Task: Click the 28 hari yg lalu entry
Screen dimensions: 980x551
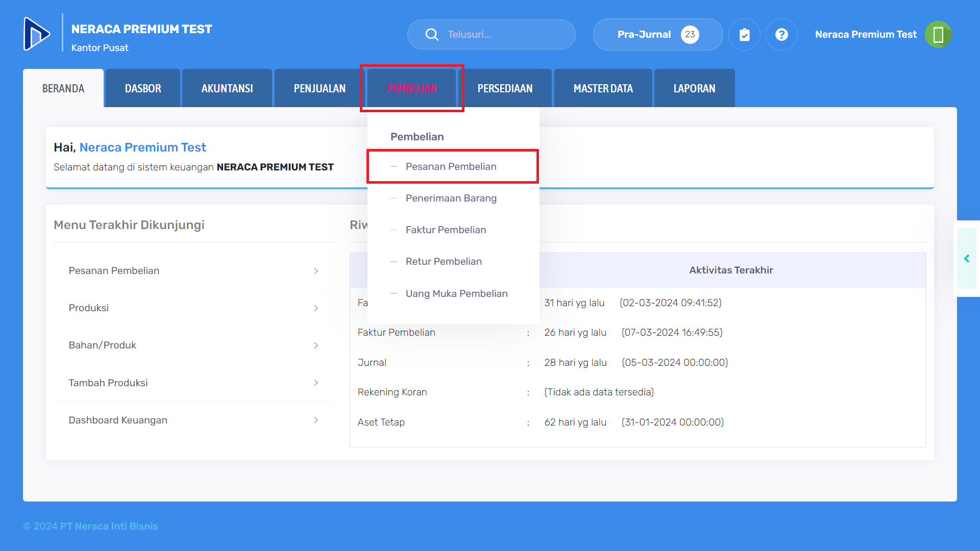Action: click(575, 362)
